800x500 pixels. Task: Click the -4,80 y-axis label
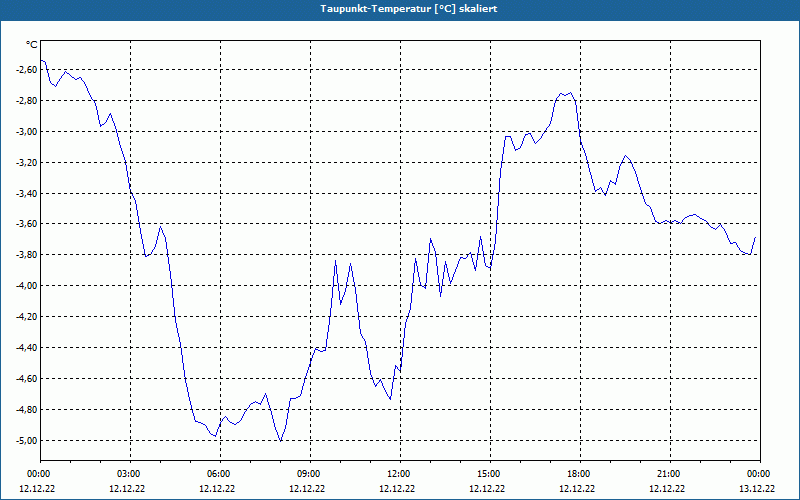point(27,409)
